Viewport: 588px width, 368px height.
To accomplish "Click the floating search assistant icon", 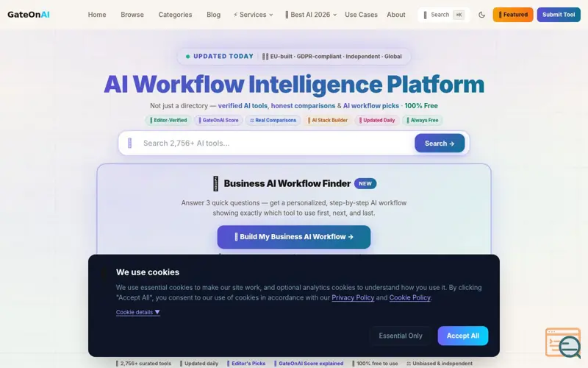I will point(564,343).
